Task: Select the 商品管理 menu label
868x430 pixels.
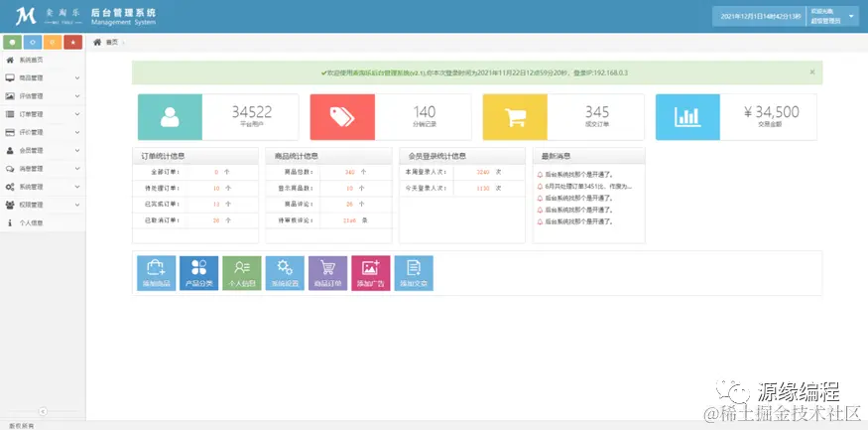Action: [x=31, y=78]
